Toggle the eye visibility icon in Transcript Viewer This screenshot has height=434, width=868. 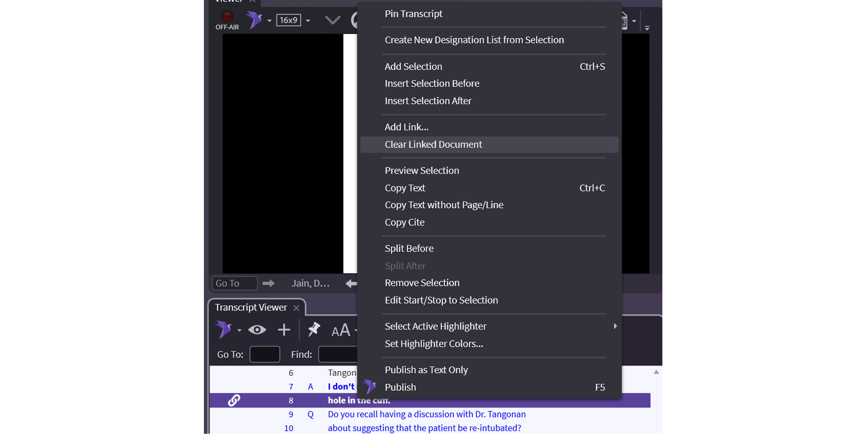coord(257,330)
